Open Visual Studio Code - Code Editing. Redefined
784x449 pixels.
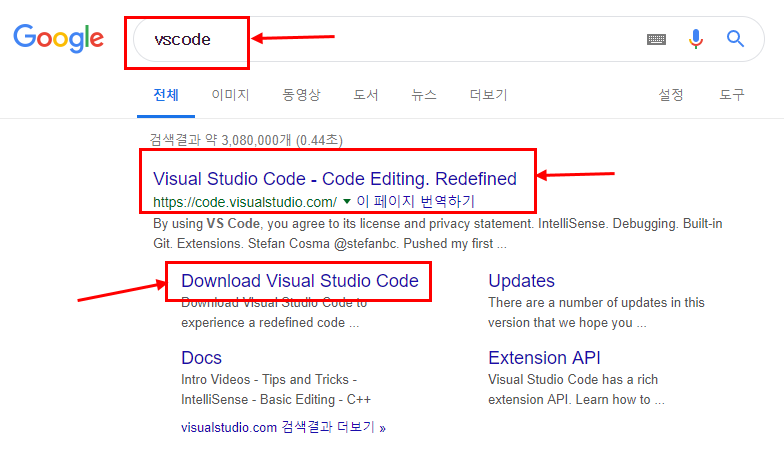coord(334,178)
